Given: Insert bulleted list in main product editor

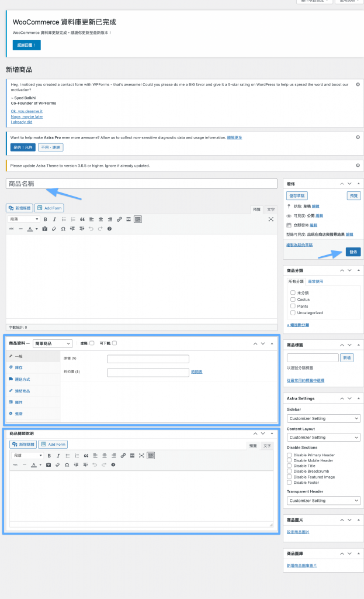Looking at the screenshot, I should 64,219.
